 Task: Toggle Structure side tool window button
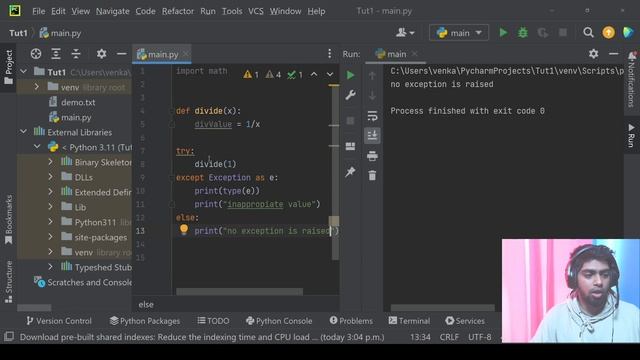[x=9, y=282]
